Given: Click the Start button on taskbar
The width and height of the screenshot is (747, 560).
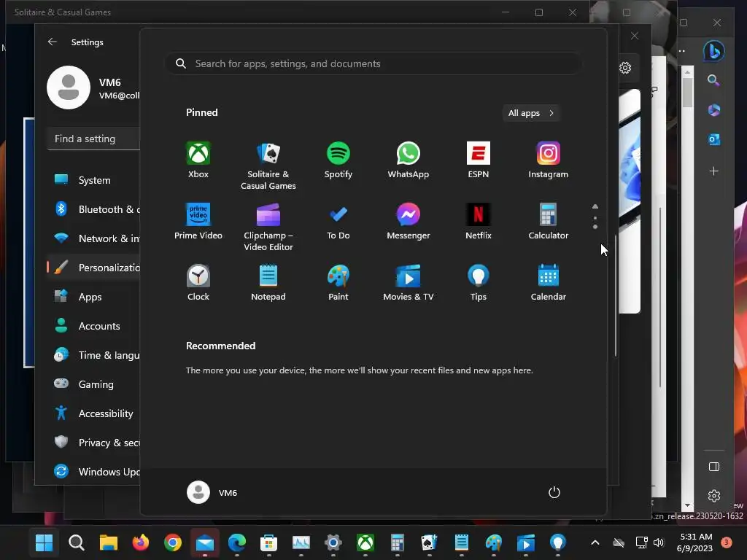Looking at the screenshot, I should [44, 542].
